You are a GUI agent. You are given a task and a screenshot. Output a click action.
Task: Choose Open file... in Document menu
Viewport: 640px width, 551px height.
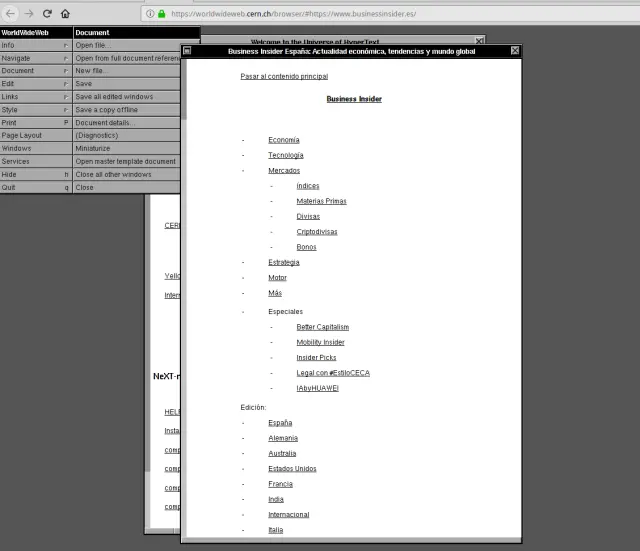click(127, 45)
